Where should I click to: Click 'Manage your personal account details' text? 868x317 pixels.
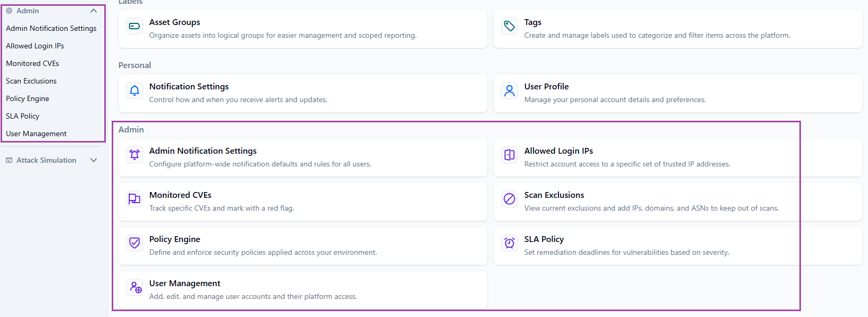pos(615,100)
